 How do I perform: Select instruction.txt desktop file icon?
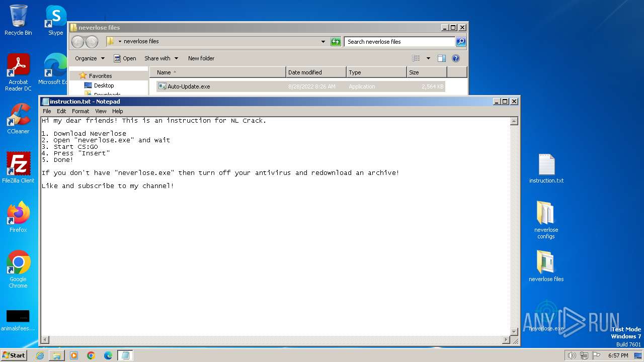[x=546, y=169]
